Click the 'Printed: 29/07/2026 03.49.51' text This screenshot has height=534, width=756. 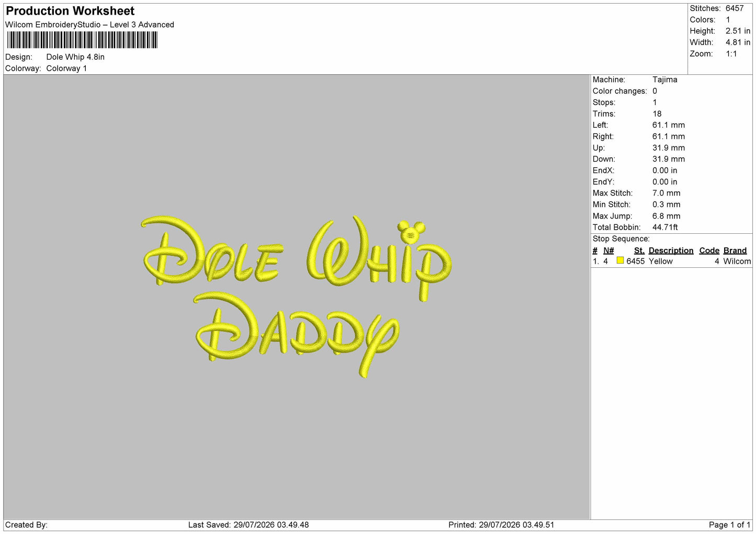(x=501, y=525)
